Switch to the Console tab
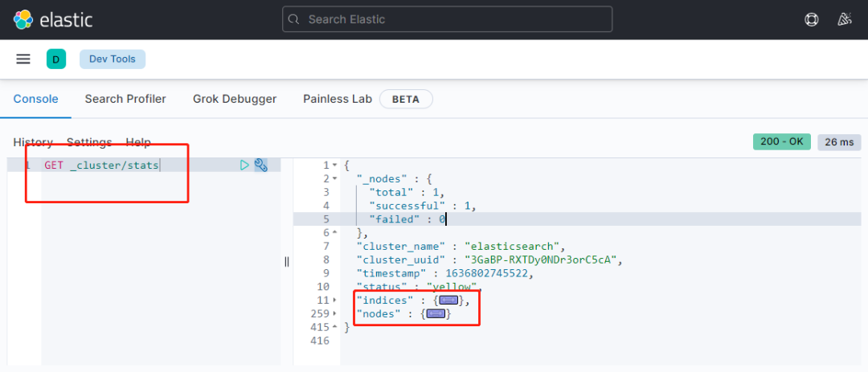 point(35,99)
